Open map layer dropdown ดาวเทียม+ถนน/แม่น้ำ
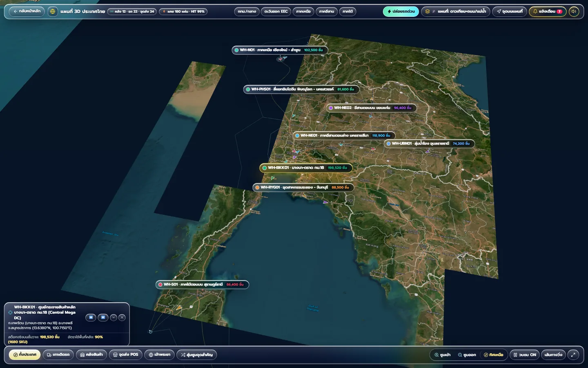Viewport: 588px width, 368px height. click(456, 11)
